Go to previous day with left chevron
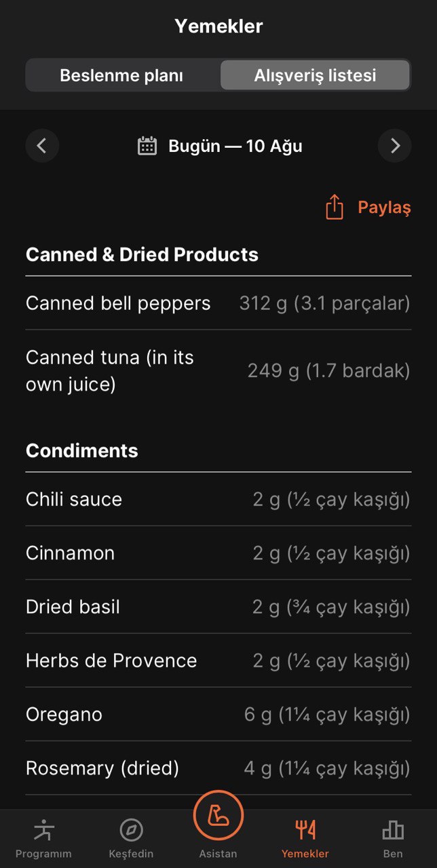 tap(42, 146)
